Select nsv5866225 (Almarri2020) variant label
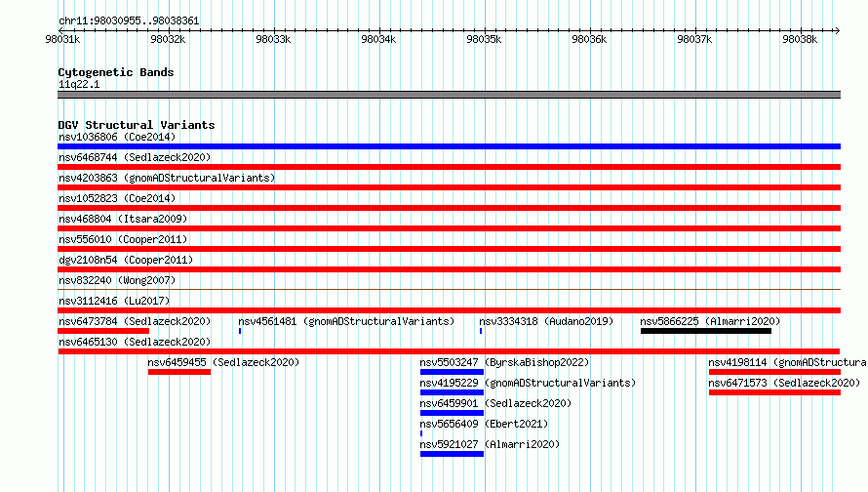This screenshot has width=868, height=492. coord(710,321)
